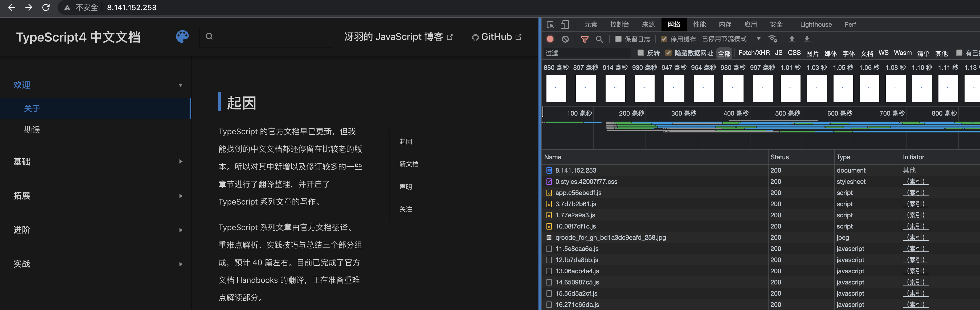Filter requests by CSS type
The height and width of the screenshot is (310, 980).
pyautogui.click(x=794, y=53)
